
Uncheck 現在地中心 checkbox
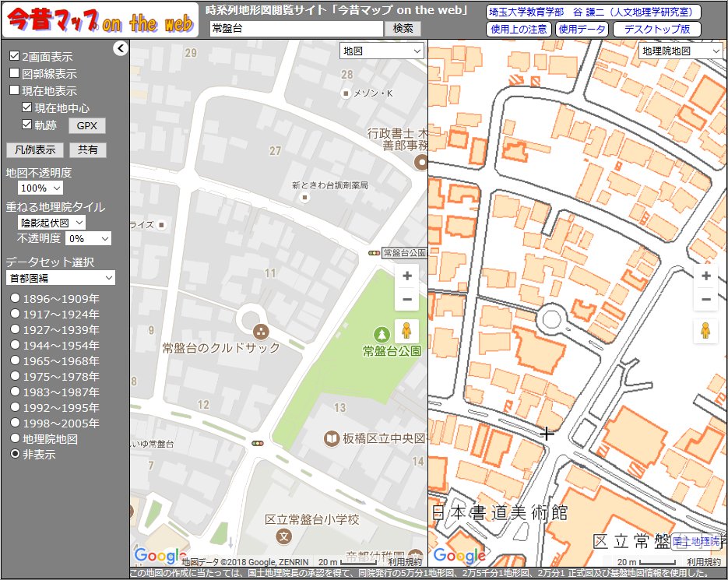click(27, 107)
